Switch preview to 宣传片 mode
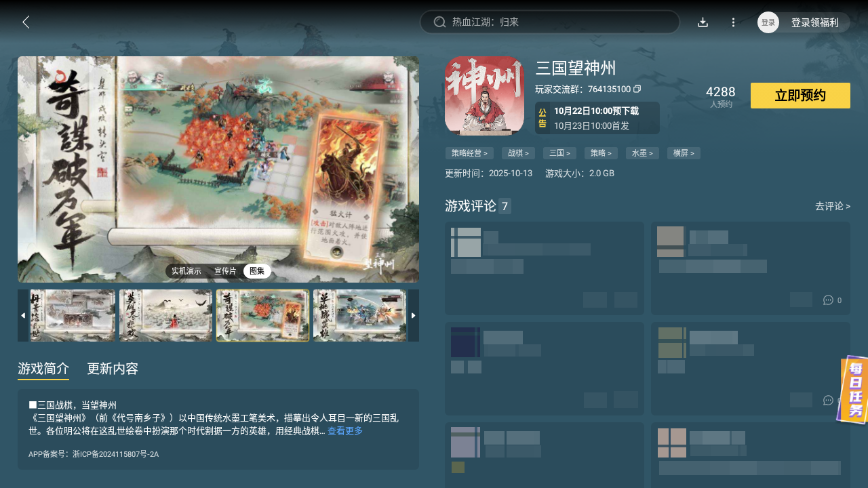Image resolution: width=868 pixels, height=488 pixels. point(226,270)
